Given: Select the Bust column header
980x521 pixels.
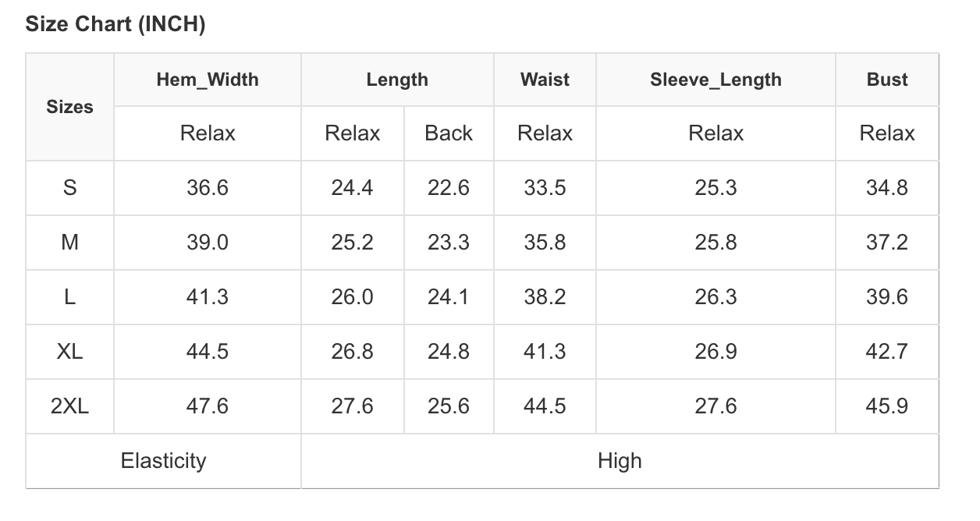Looking at the screenshot, I should point(887,80).
